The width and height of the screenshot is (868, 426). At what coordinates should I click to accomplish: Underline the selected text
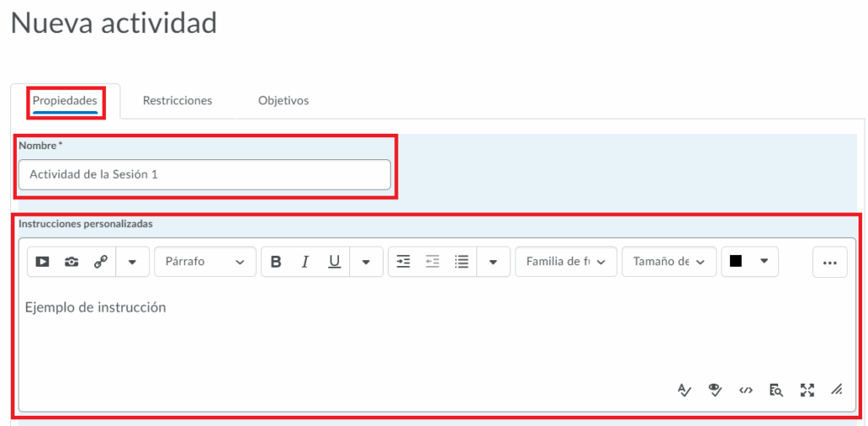click(334, 263)
